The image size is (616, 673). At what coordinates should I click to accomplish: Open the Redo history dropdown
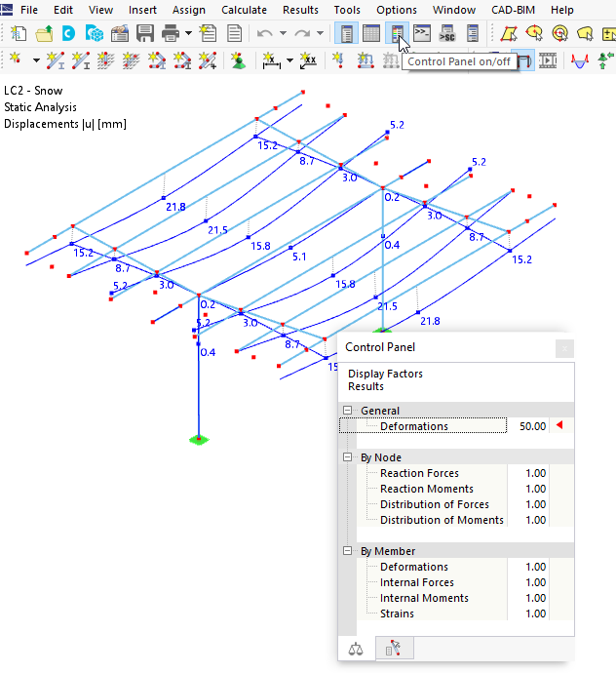320,33
